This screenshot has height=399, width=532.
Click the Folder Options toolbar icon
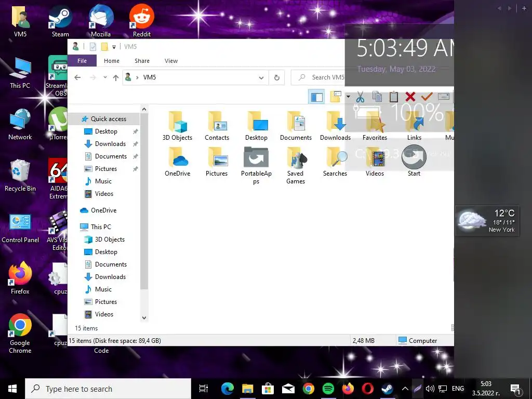tap(336, 97)
